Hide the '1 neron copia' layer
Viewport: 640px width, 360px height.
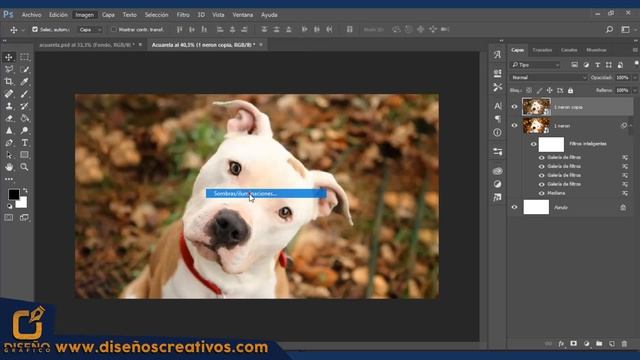coord(514,107)
